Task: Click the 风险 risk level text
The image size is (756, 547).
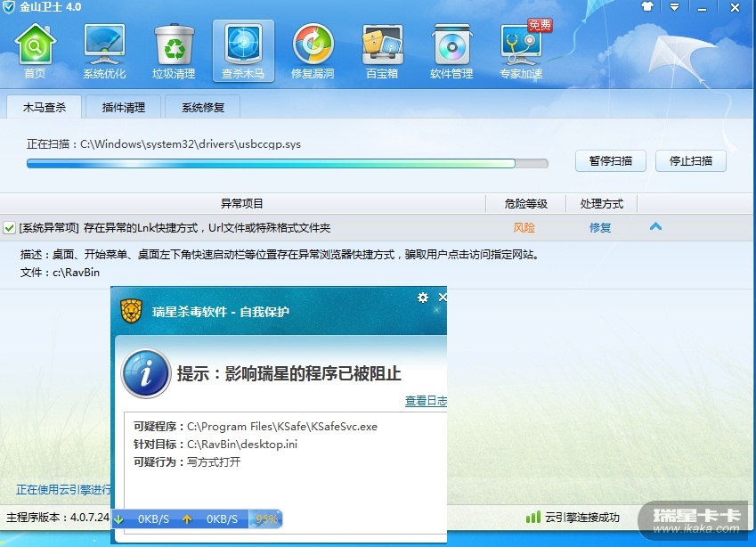Action: coord(524,228)
